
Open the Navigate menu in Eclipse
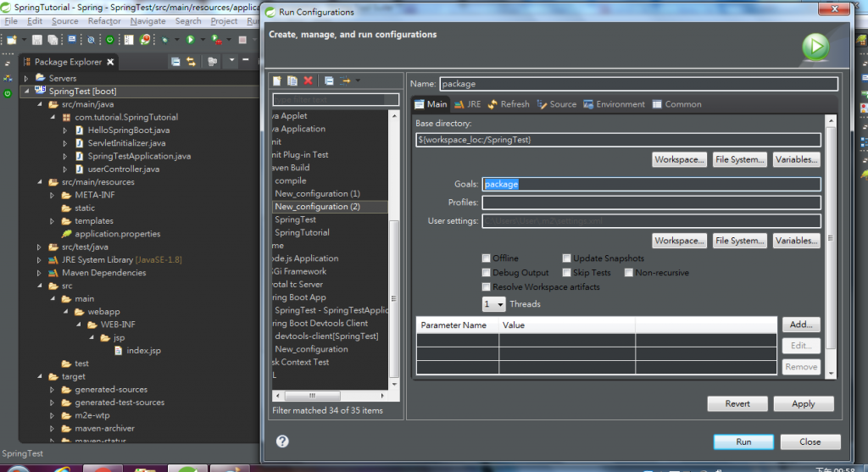point(147,21)
